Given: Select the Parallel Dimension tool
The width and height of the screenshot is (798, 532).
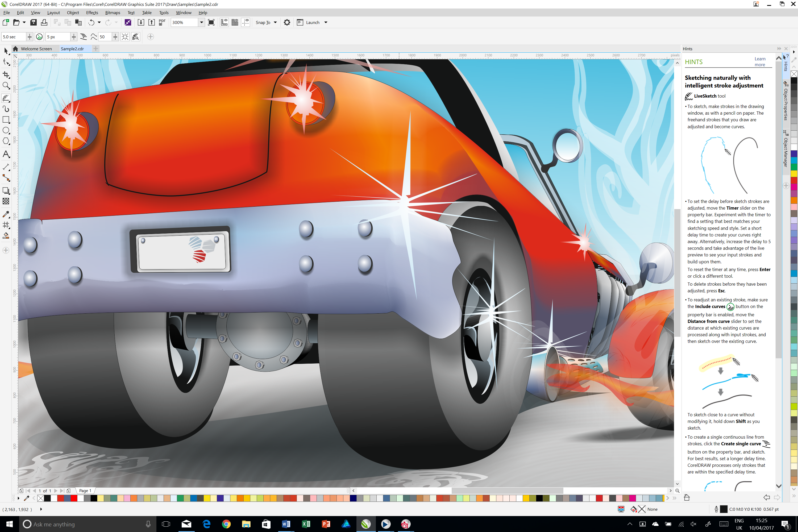Looking at the screenshot, I should click(6, 167).
